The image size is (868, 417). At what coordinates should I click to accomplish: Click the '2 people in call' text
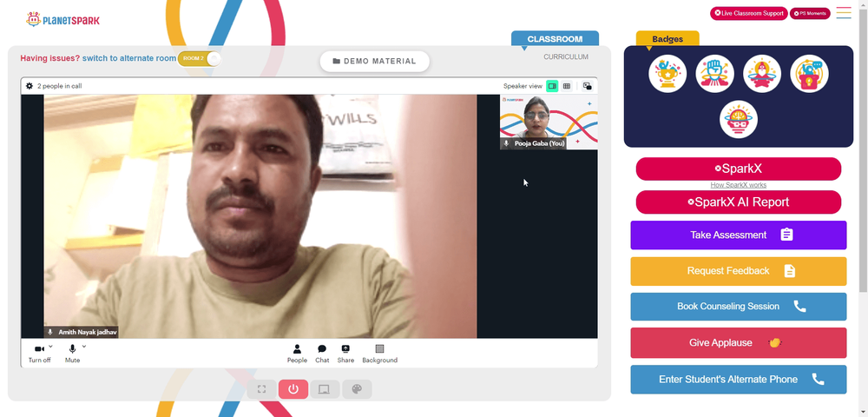click(x=60, y=86)
